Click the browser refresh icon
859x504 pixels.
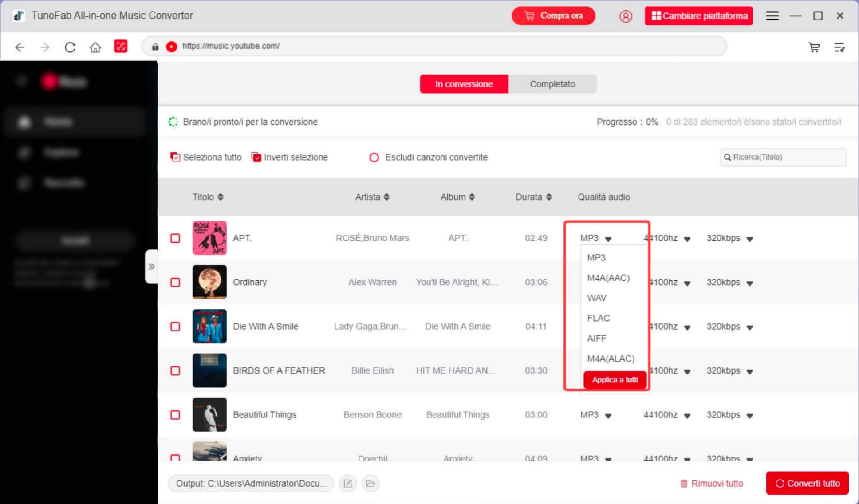70,47
